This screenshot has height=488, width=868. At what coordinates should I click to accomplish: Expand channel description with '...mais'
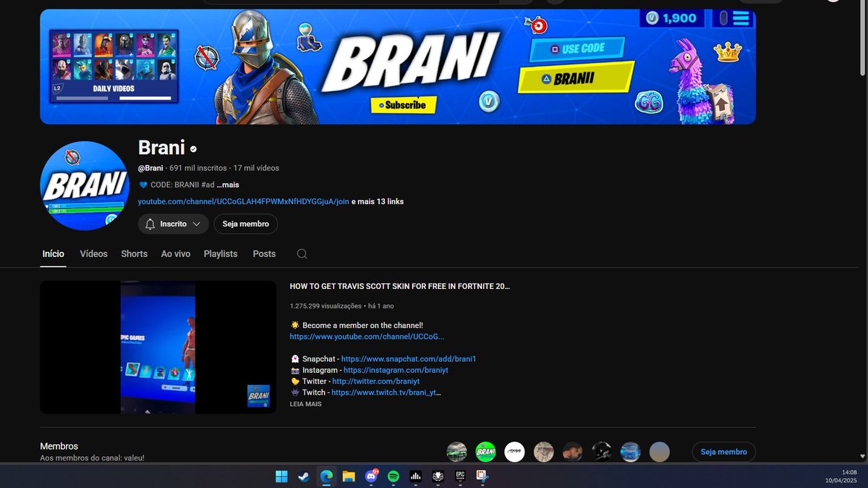(x=227, y=185)
